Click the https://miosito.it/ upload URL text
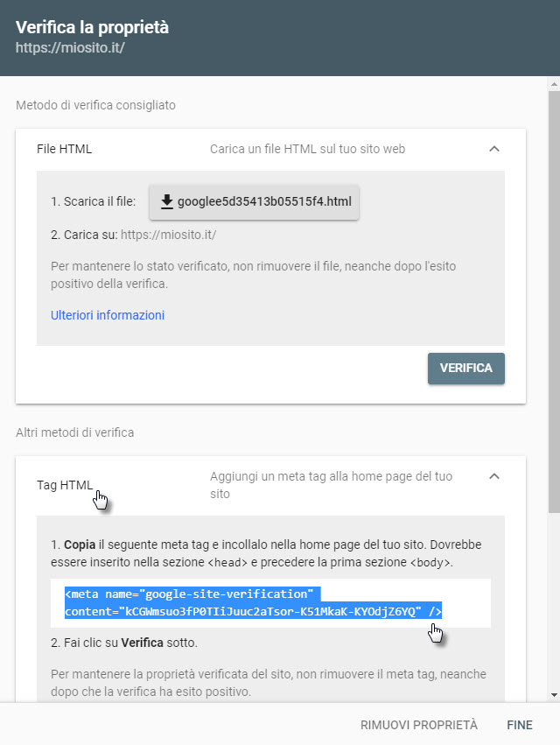The width and height of the screenshot is (560, 745). tap(168, 235)
